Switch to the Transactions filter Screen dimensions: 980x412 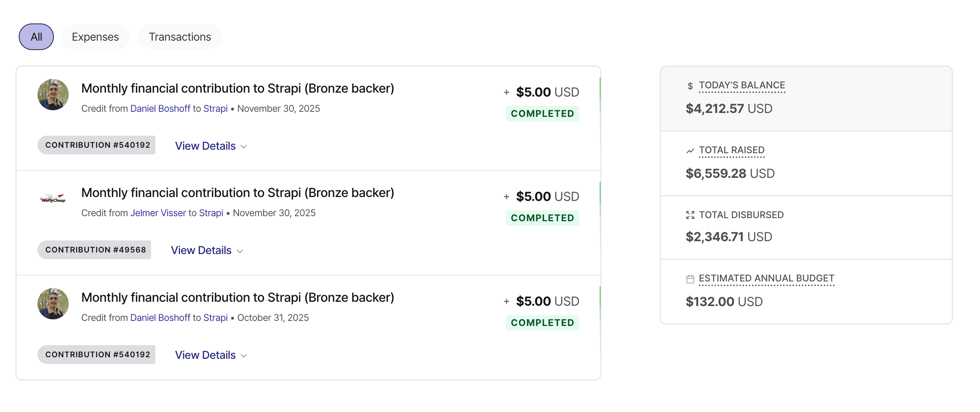click(180, 37)
